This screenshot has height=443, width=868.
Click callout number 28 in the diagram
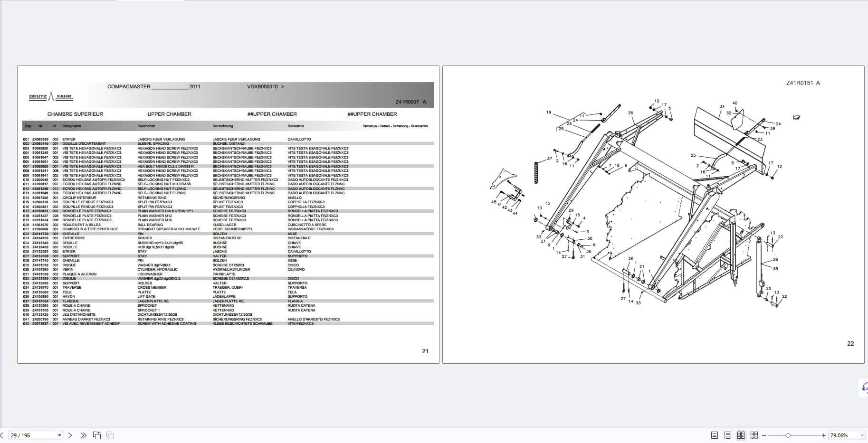(775, 260)
